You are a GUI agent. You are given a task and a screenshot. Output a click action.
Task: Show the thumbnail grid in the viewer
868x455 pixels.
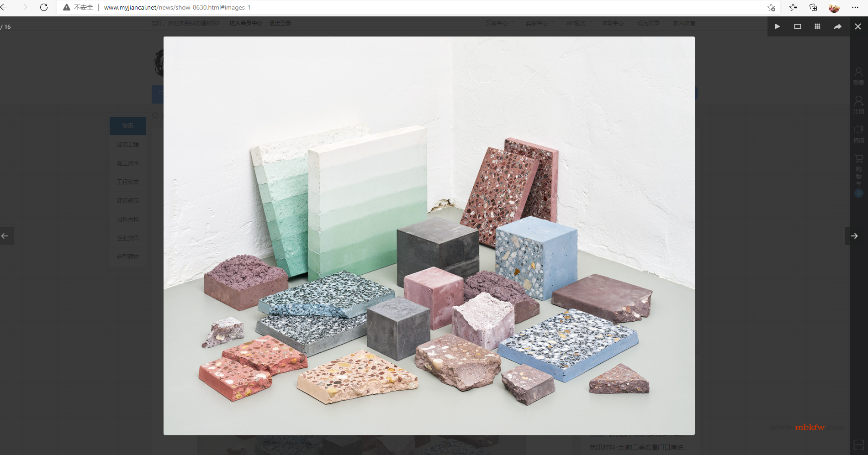tap(817, 26)
